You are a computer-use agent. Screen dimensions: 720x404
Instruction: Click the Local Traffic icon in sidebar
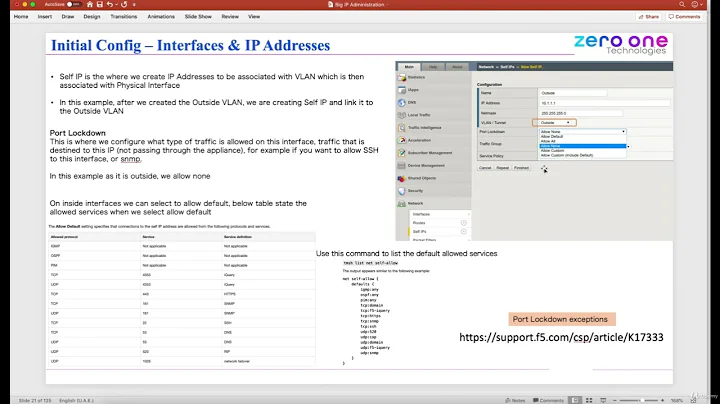point(402,115)
